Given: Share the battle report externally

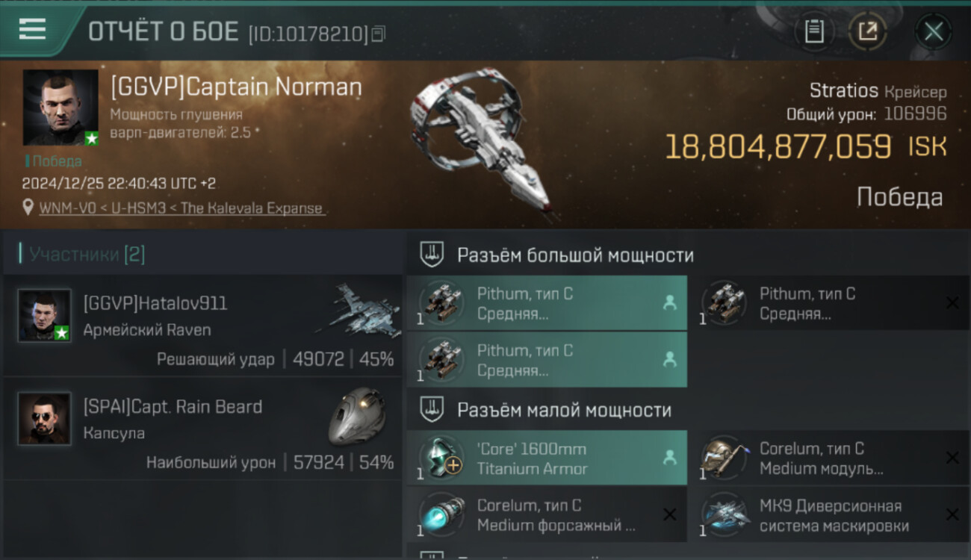Looking at the screenshot, I should [868, 31].
